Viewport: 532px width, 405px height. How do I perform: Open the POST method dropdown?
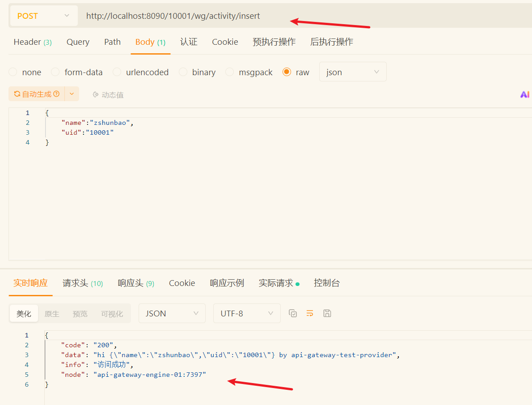pos(43,16)
